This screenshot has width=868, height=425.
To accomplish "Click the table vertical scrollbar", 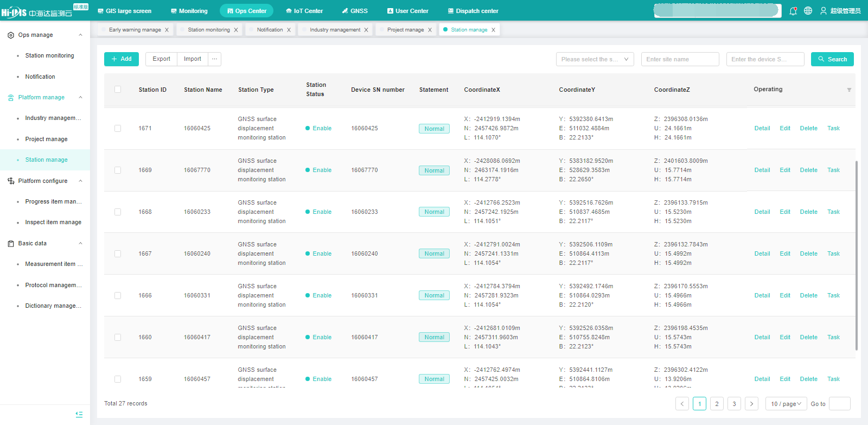I will tap(857, 255).
